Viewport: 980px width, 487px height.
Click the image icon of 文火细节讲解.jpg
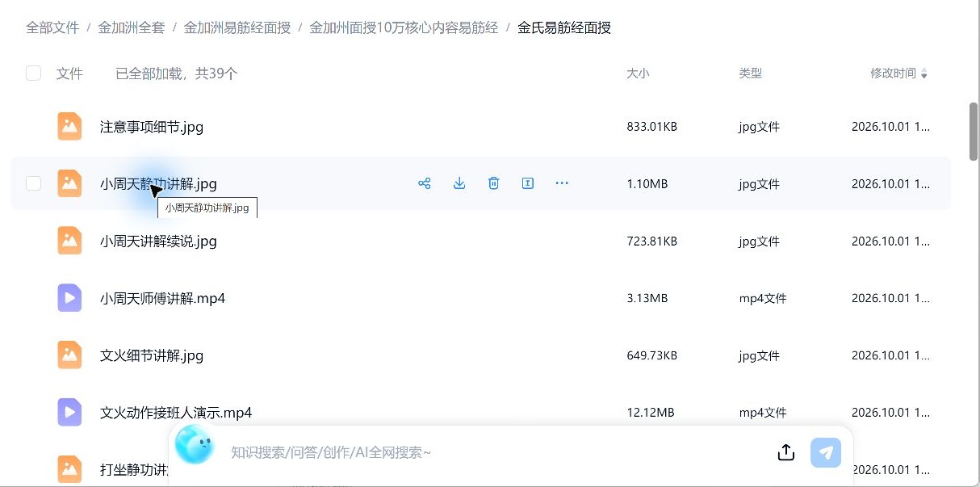pyautogui.click(x=70, y=355)
